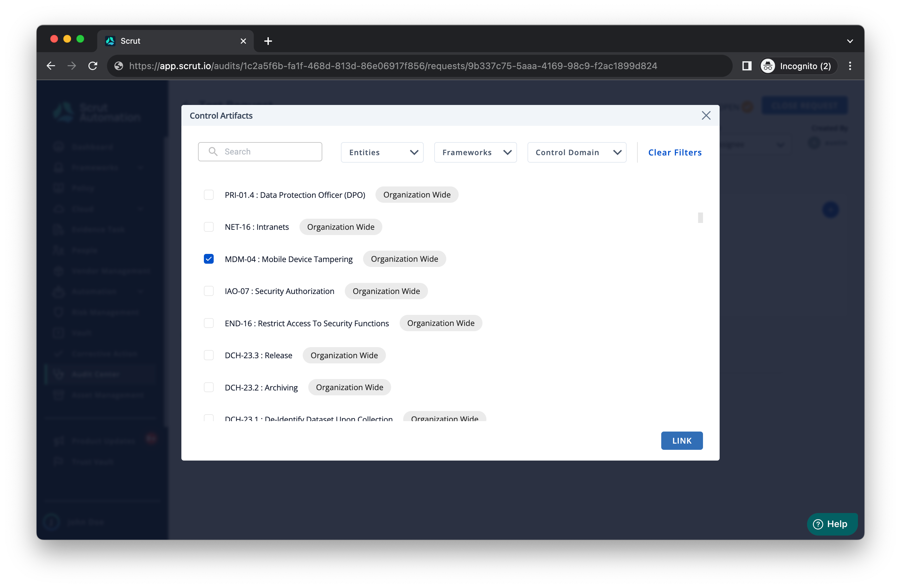Click the Organization Wide tag beside IAO-07
901x588 pixels.
pyautogui.click(x=386, y=291)
